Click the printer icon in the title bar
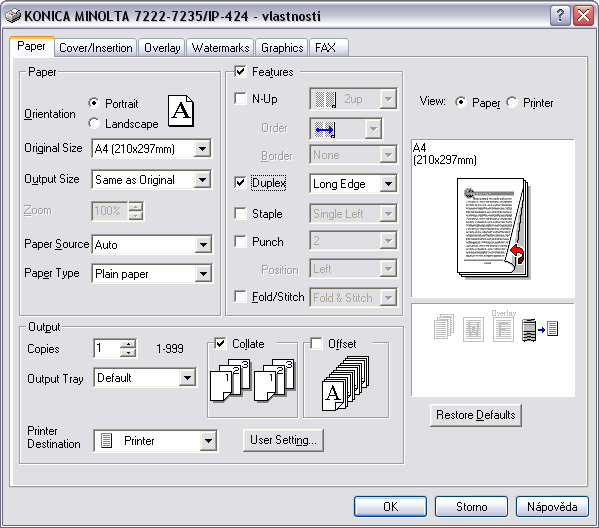Screen dimensions: 599x528 point(13,16)
